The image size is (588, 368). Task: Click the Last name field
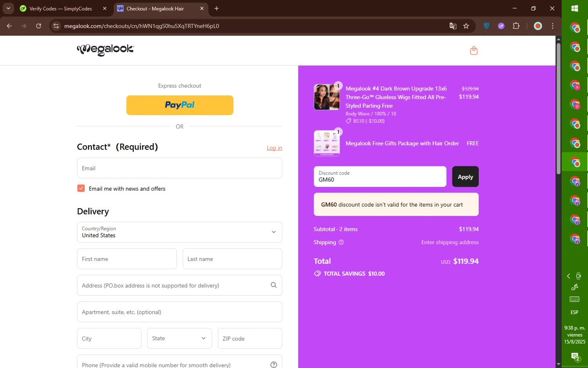pos(232,259)
